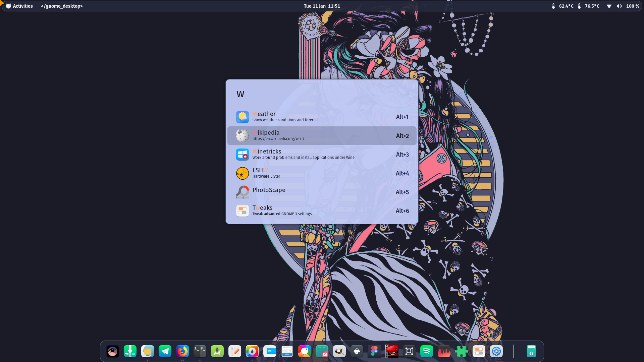Launch PhotoScape from search results

(x=322, y=192)
